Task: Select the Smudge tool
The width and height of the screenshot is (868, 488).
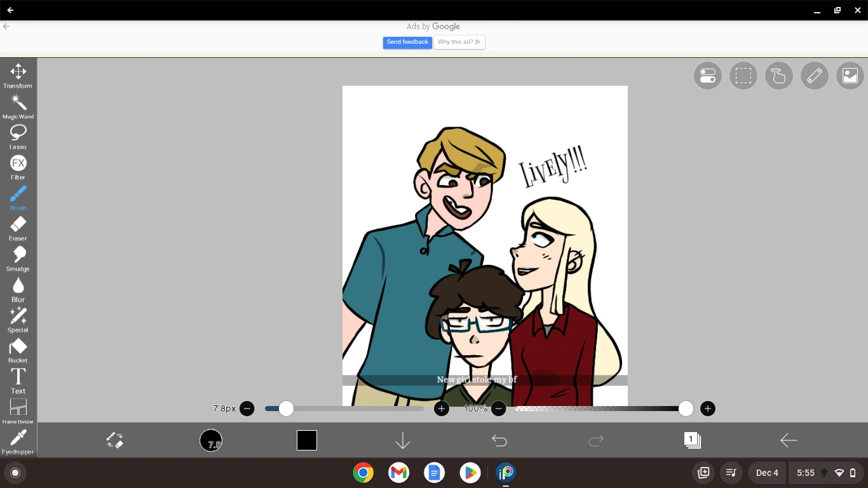Action: pos(18,256)
